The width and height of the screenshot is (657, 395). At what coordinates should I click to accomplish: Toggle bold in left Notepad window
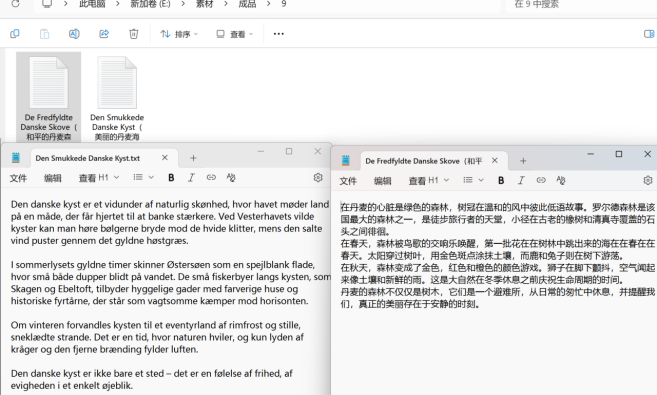tap(171, 178)
